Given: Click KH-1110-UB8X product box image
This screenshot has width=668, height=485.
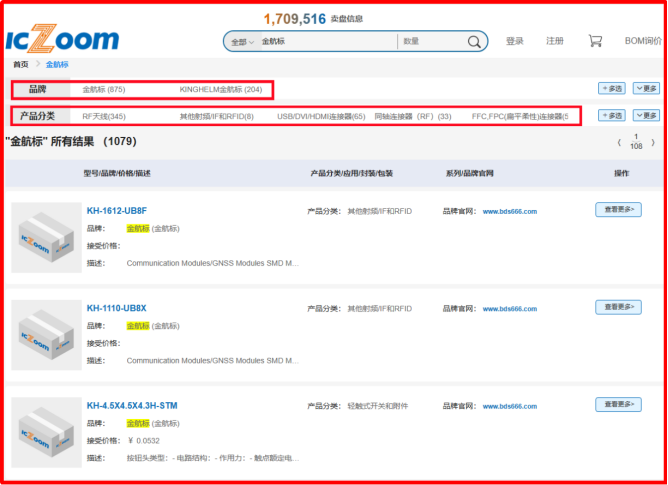Looking at the screenshot, I should tap(46, 334).
